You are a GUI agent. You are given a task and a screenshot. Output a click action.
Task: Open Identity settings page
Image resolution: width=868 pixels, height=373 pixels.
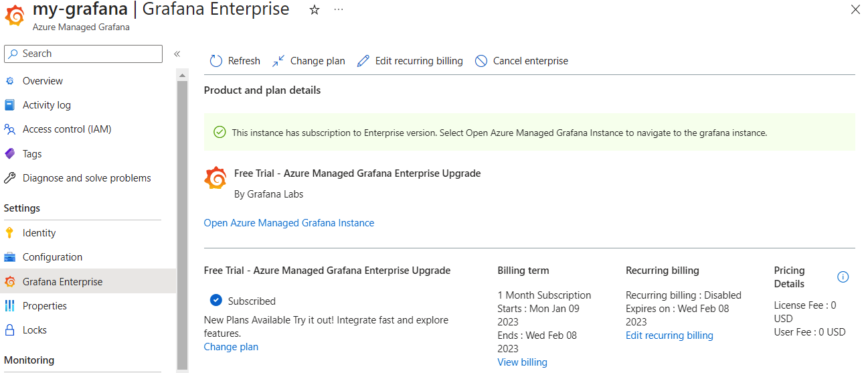[x=39, y=233]
